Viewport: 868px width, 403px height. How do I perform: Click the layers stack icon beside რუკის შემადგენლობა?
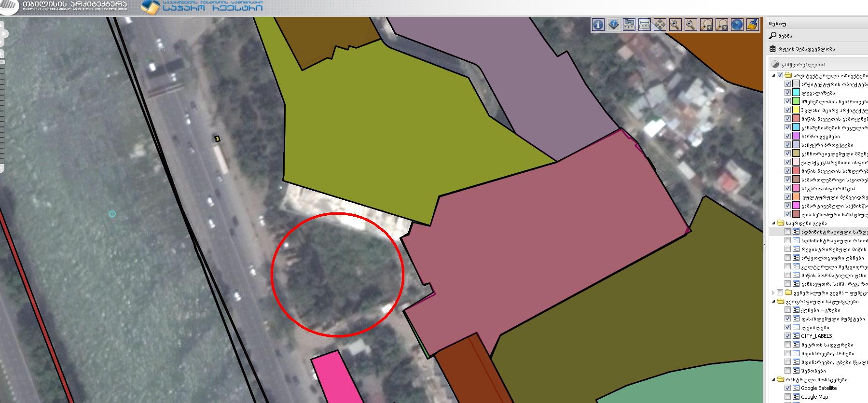point(772,49)
